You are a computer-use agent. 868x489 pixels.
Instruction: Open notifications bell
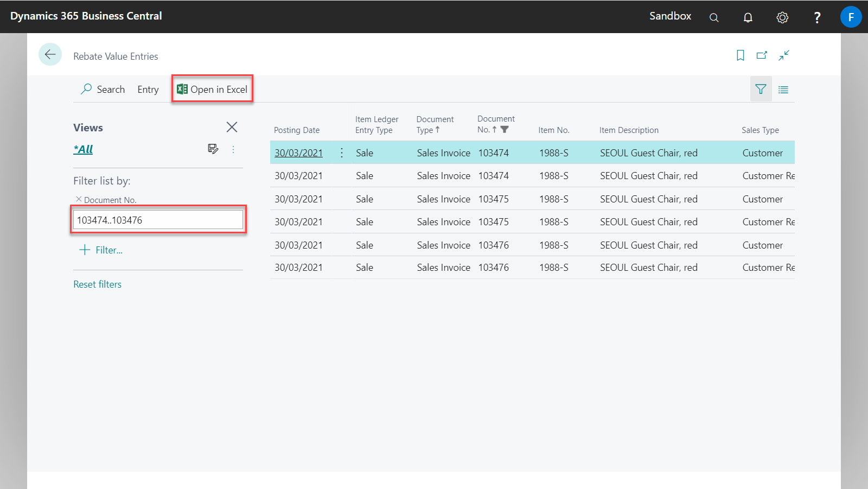tap(748, 17)
